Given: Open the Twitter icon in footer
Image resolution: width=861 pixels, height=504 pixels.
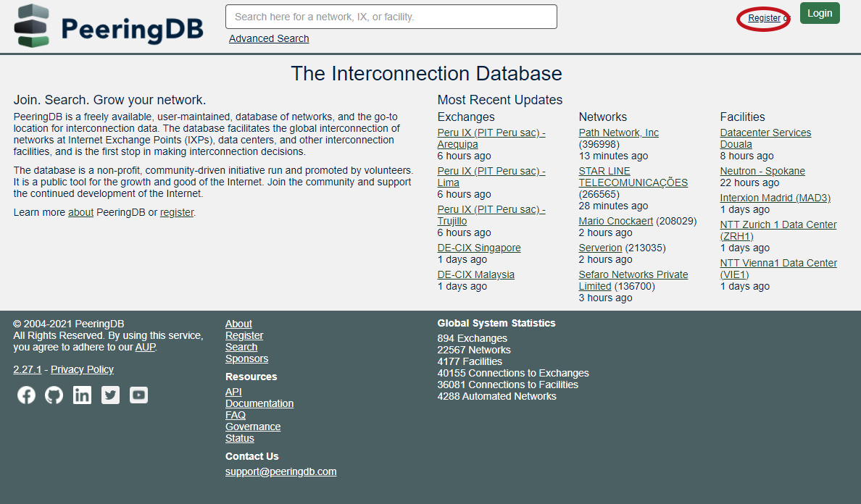Looking at the screenshot, I should click(x=110, y=395).
